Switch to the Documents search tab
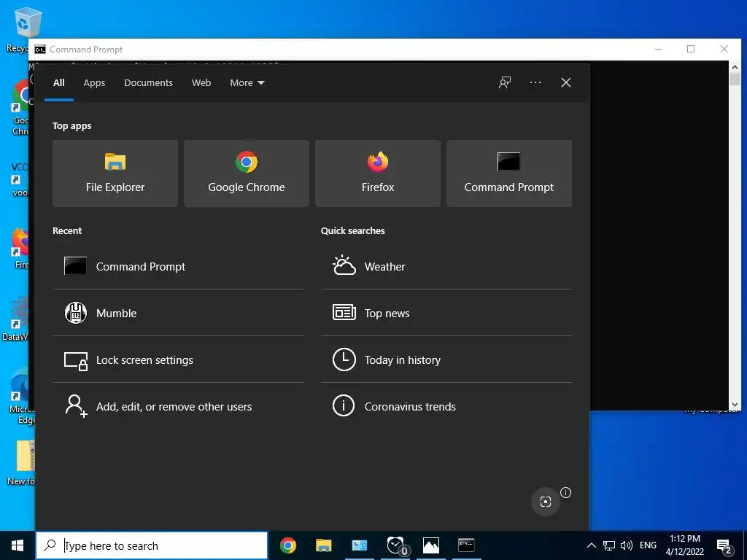 [148, 83]
